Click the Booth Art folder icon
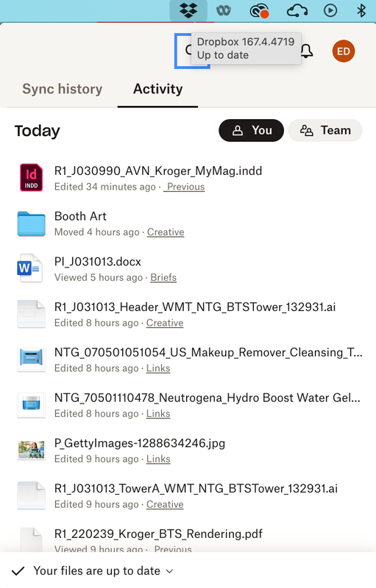 [x=31, y=223]
